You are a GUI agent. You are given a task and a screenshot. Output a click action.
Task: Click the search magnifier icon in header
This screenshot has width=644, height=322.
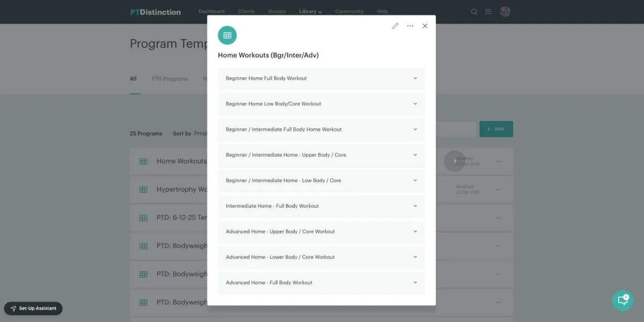474,12
